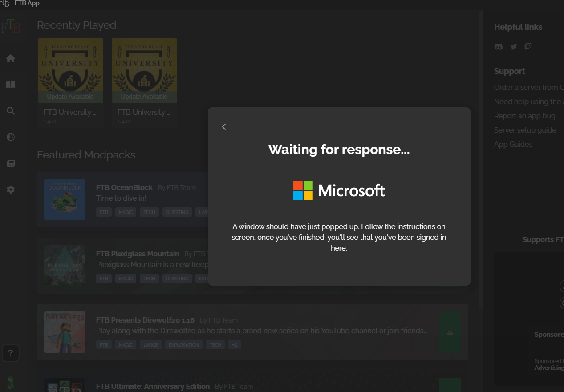Click the FTB OceanBlock title
Screen dimensions: 564x392
coord(124,187)
